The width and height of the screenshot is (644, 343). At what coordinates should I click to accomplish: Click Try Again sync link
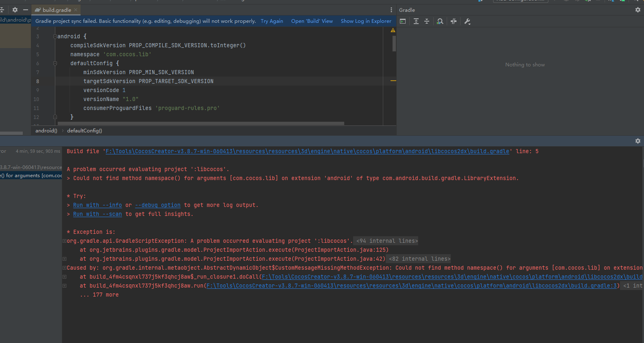coord(272,21)
